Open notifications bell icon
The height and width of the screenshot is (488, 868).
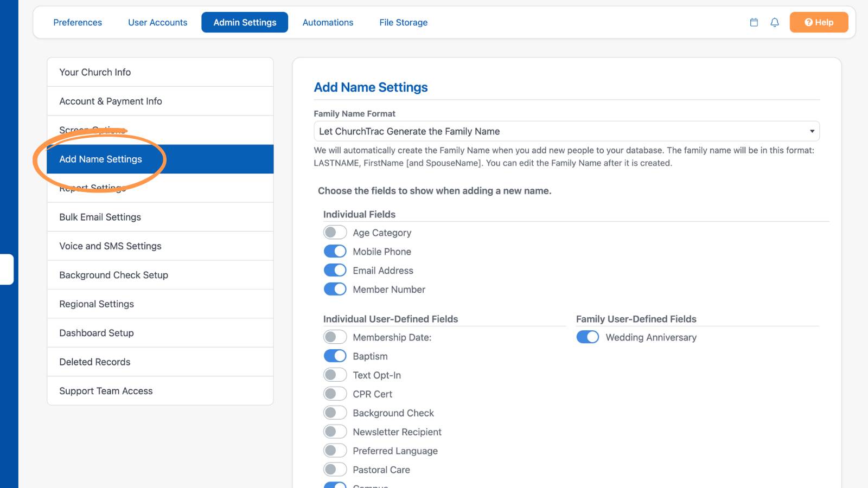[775, 22]
